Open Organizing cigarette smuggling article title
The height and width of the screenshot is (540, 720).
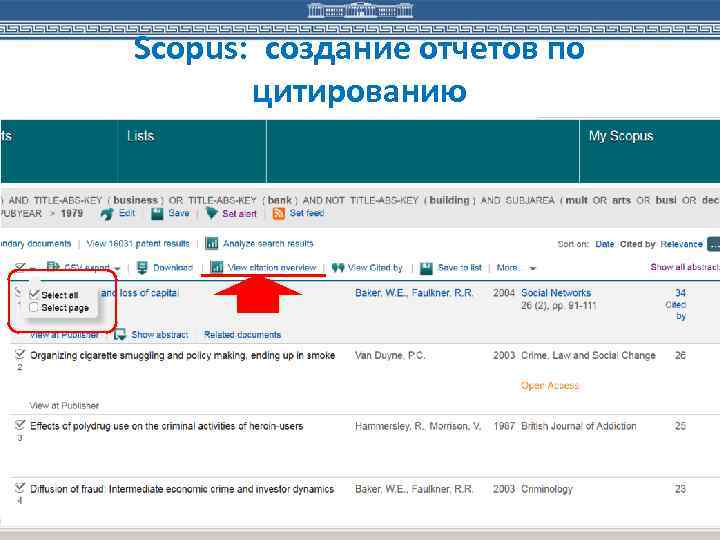pyautogui.click(x=183, y=355)
